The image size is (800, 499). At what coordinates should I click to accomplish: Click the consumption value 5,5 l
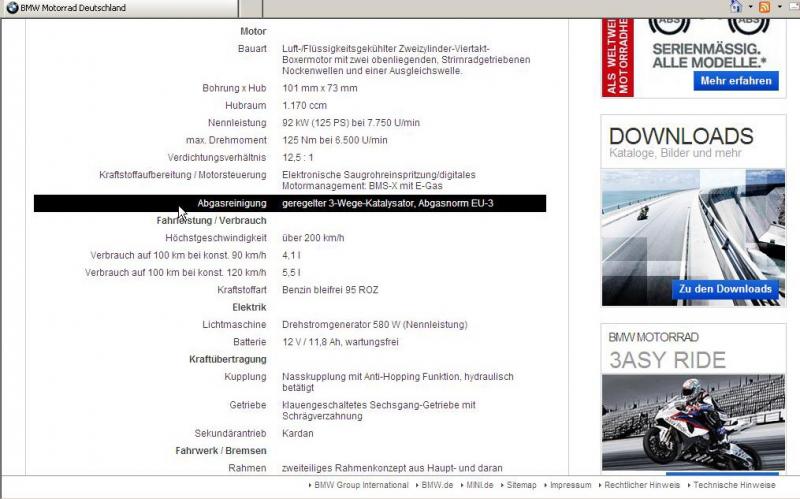(x=291, y=272)
